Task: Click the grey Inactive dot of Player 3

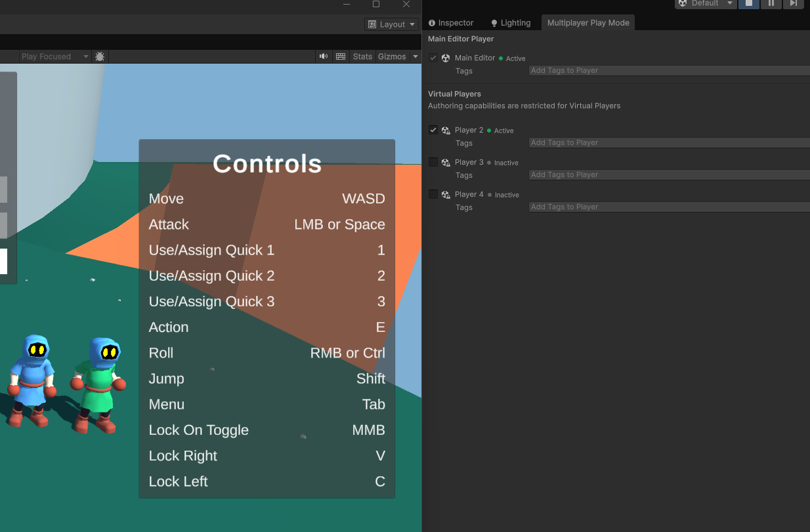Action: (489, 163)
